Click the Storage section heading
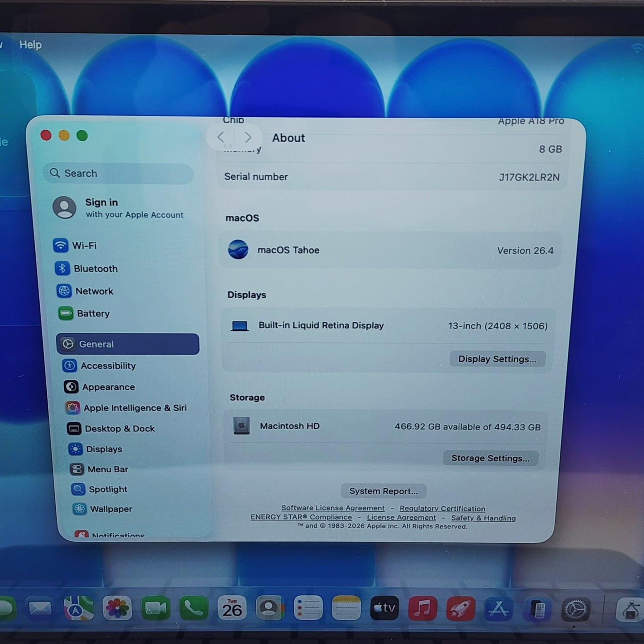The height and width of the screenshot is (644, 644). click(x=247, y=398)
